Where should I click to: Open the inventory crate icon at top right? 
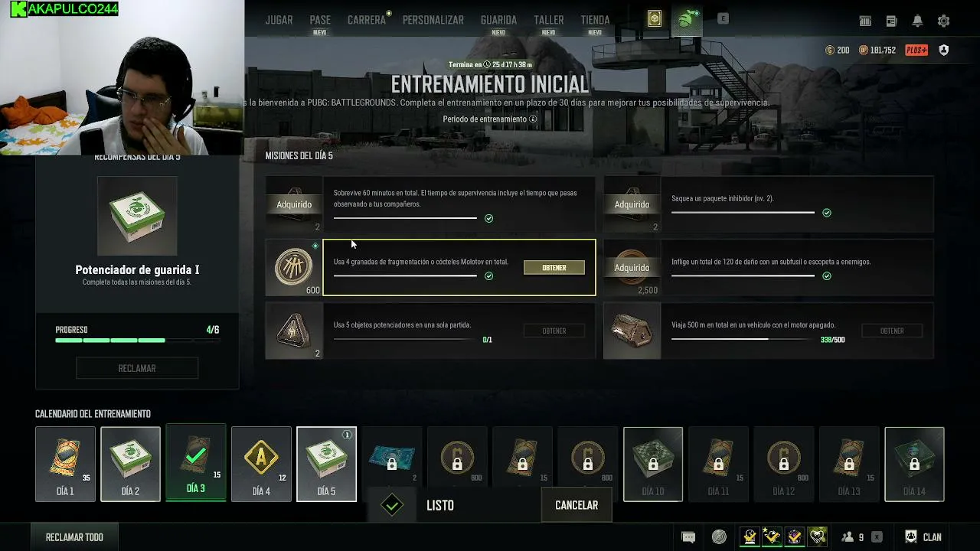[865, 21]
